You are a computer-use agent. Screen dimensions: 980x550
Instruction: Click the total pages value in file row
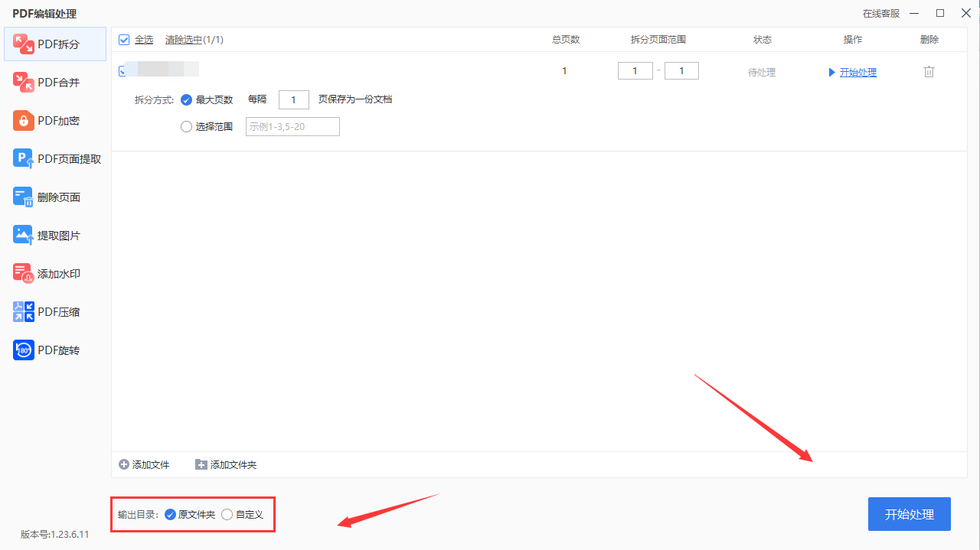pyautogui.click(x=565, y=71)
